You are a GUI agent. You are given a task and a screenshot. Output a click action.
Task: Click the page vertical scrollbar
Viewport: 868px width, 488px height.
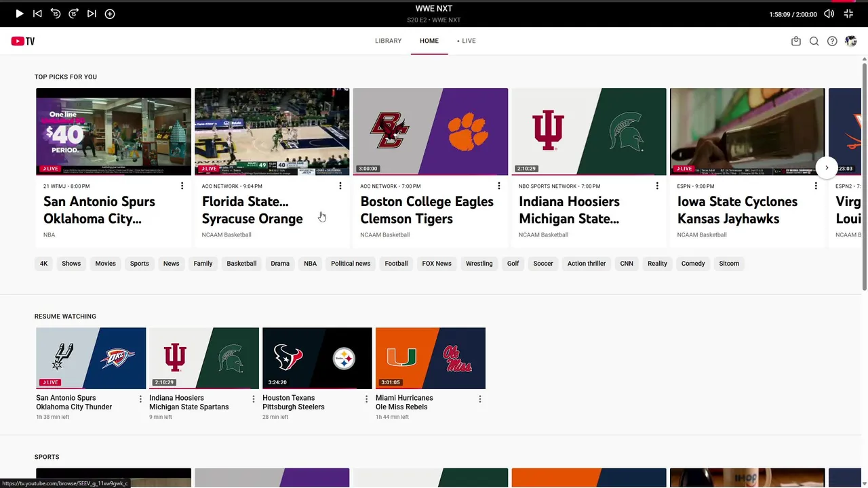(x=865, y=176)
